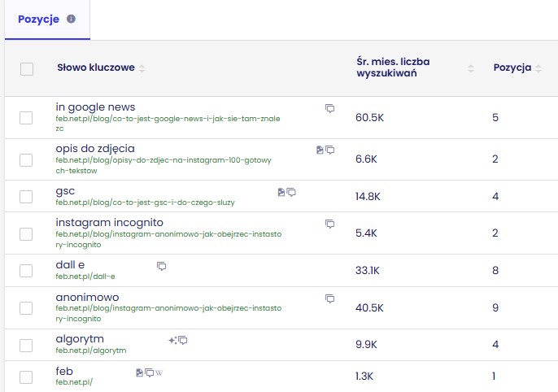Screen dimensions: 558x392
Task: Click the 'instagram incognito' keyword text
Action: tap(109, 222)
